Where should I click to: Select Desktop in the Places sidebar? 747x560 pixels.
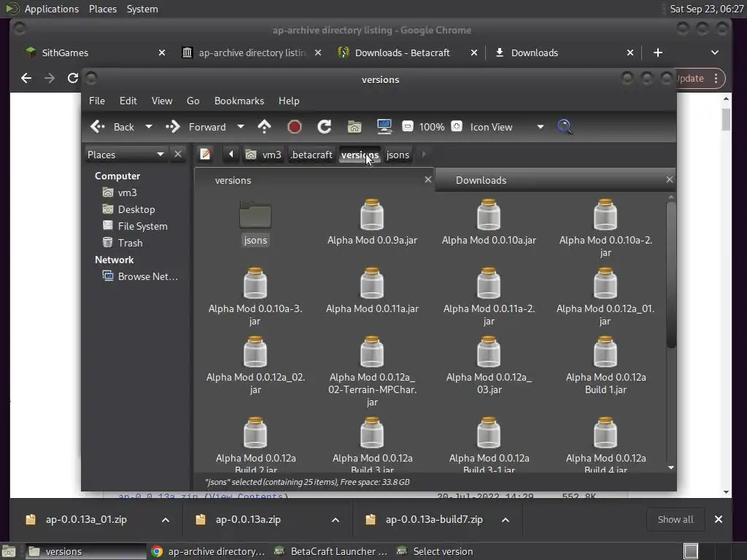click(137, 209)
